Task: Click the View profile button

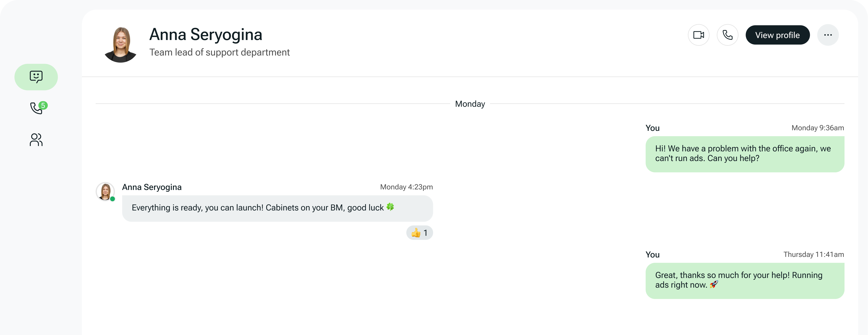Action: point(777,35)
